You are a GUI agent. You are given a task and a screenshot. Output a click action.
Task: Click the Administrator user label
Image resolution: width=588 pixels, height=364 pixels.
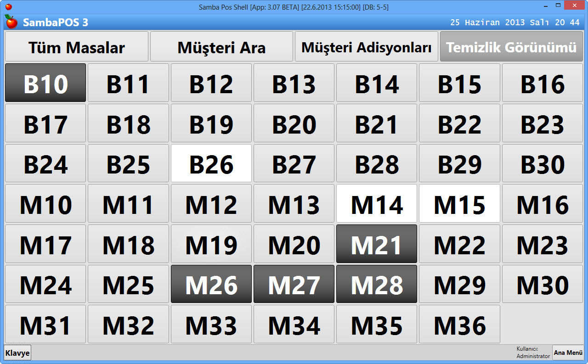click(x=532, y=353)
